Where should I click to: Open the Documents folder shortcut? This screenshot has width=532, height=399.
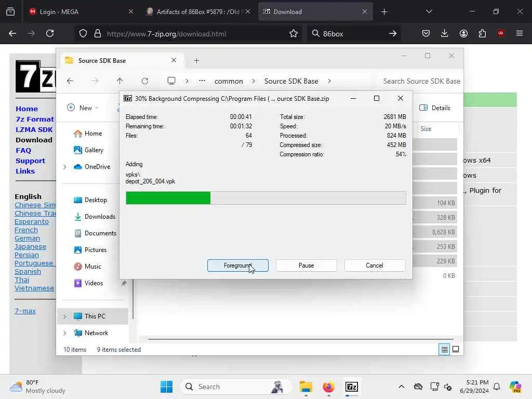pyautogui.click(x=96, y=233)
